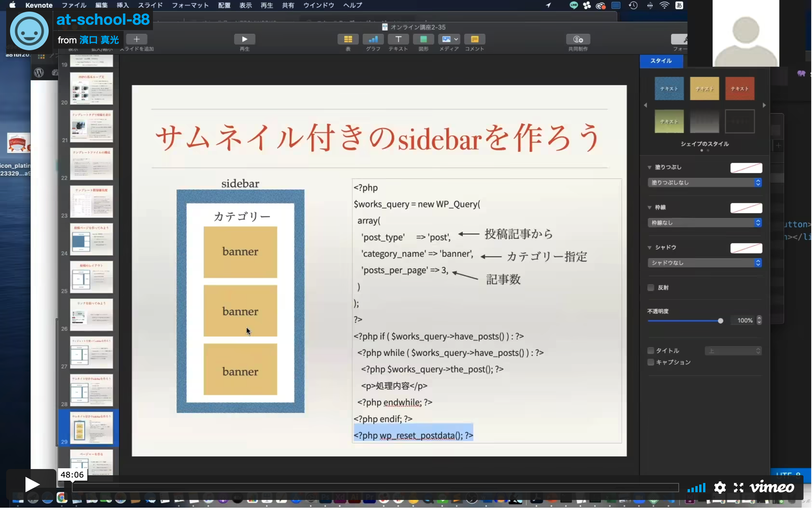
Task: Click the LINE menu bar icon
Action: pos(574,5)
